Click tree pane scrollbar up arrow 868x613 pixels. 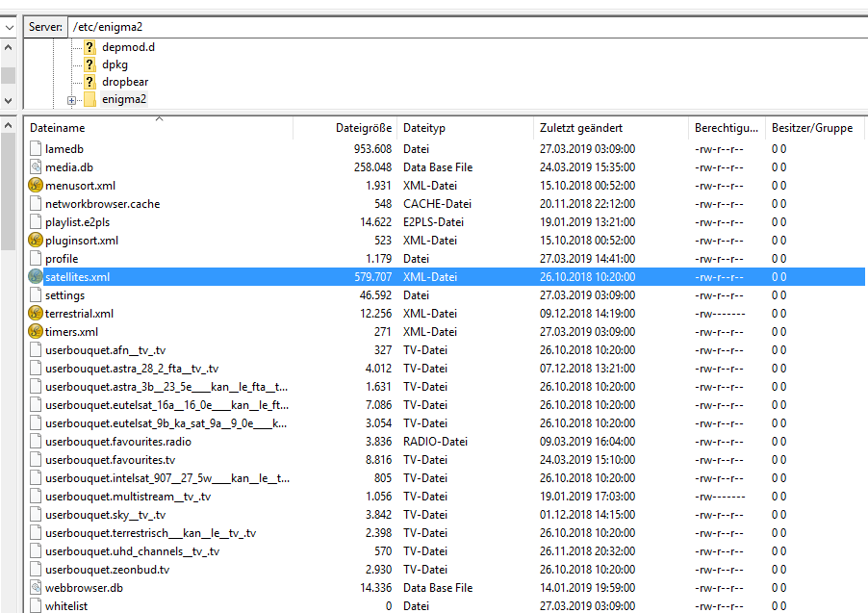[9, 47]
